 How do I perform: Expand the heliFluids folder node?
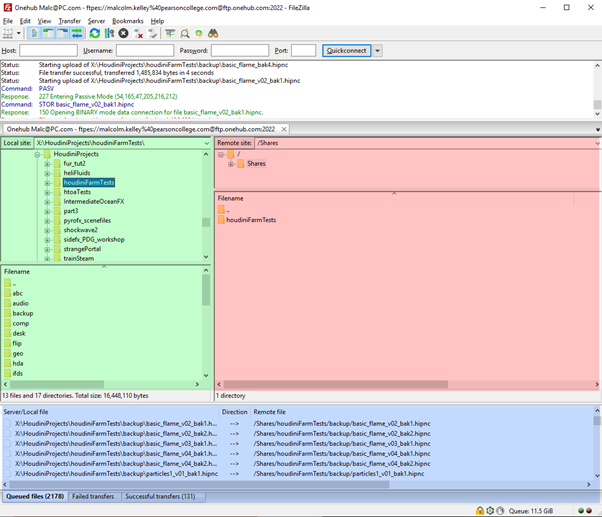point(47,173)
